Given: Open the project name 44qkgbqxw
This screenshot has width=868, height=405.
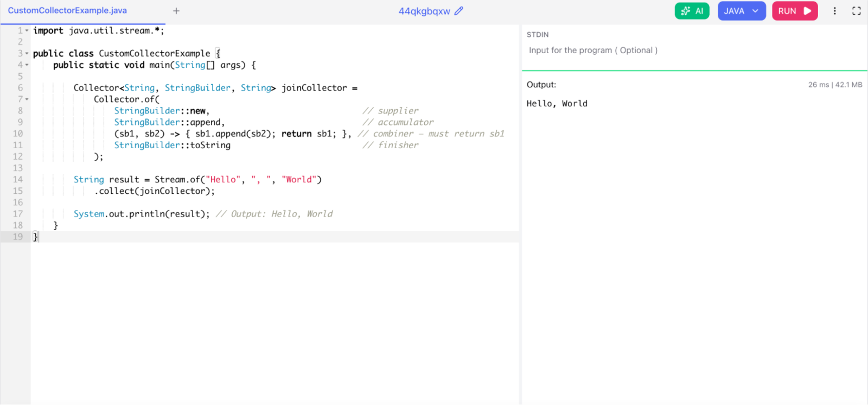Looking at the screenshot, I should pos(424,11).
